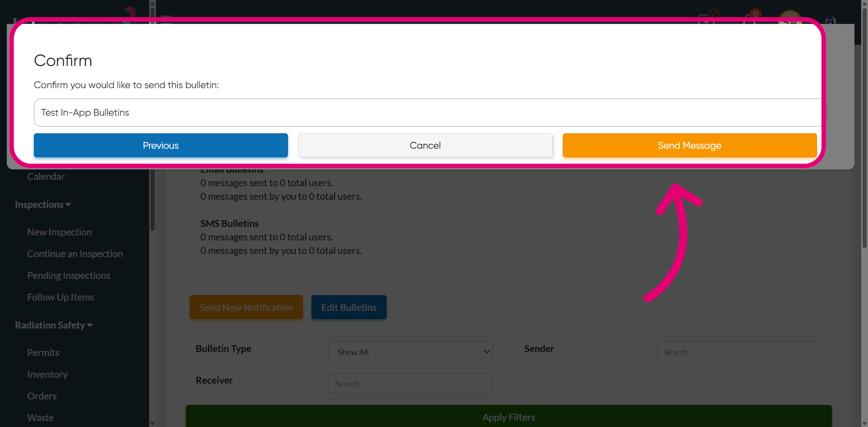Open Inventory in the sidebar
Image resolution: width=868 pixels, height=427 pixels.
click(47, 375)
